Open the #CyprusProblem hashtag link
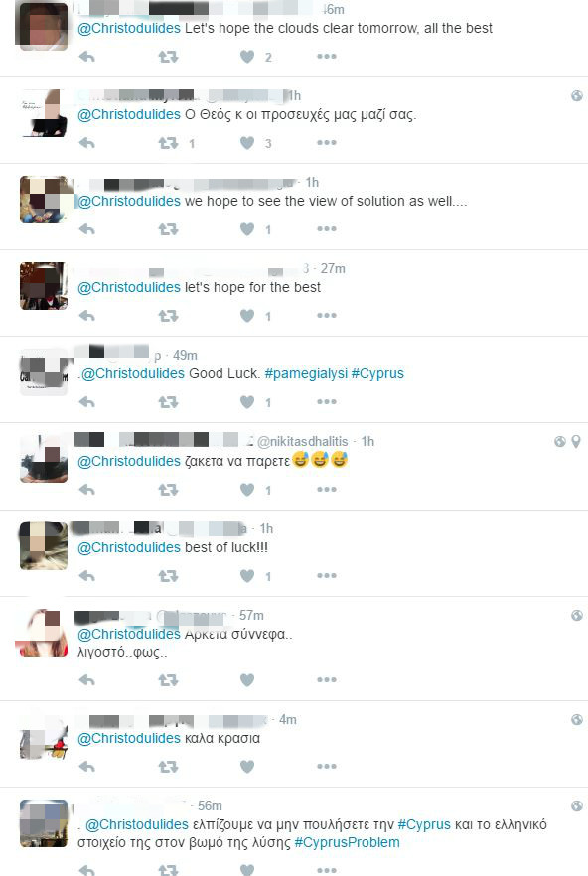588x876 pixels. click(x=347, y=842)
